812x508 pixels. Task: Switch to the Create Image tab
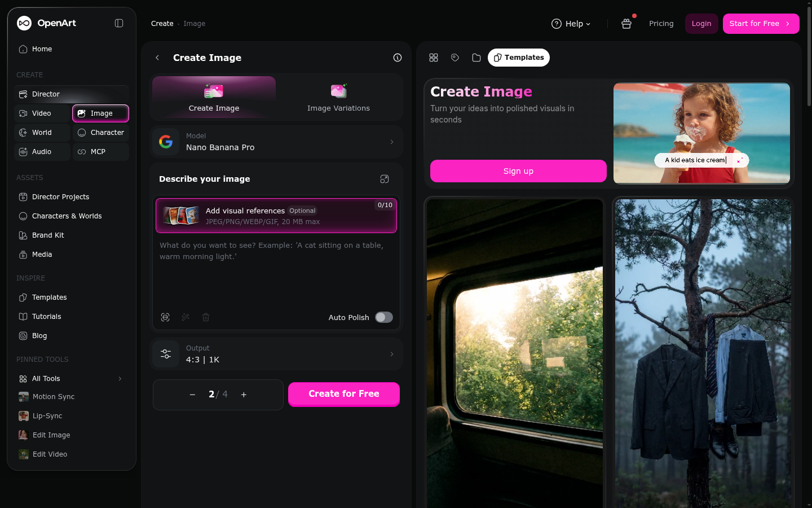[x=214, y=97]
